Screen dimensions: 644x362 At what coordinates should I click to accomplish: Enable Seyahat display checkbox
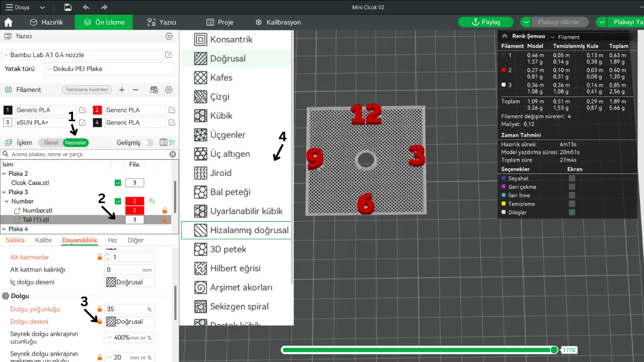572,178
